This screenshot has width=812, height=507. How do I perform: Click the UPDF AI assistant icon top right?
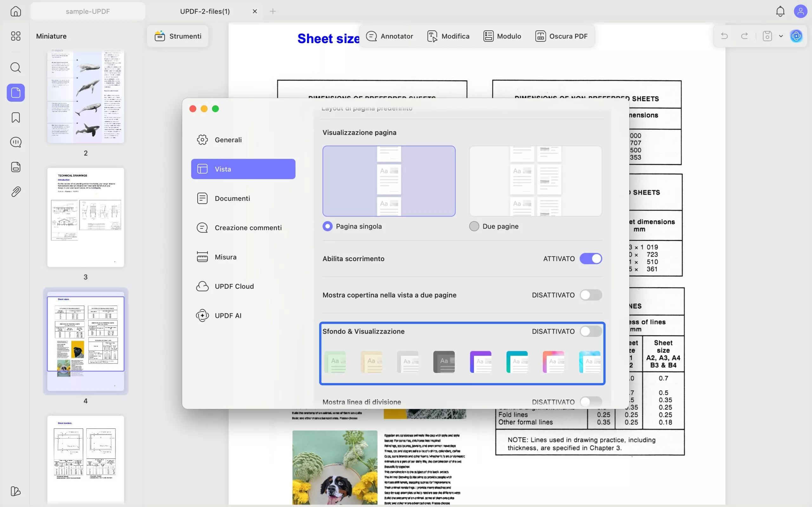click(x=796, y=36)
